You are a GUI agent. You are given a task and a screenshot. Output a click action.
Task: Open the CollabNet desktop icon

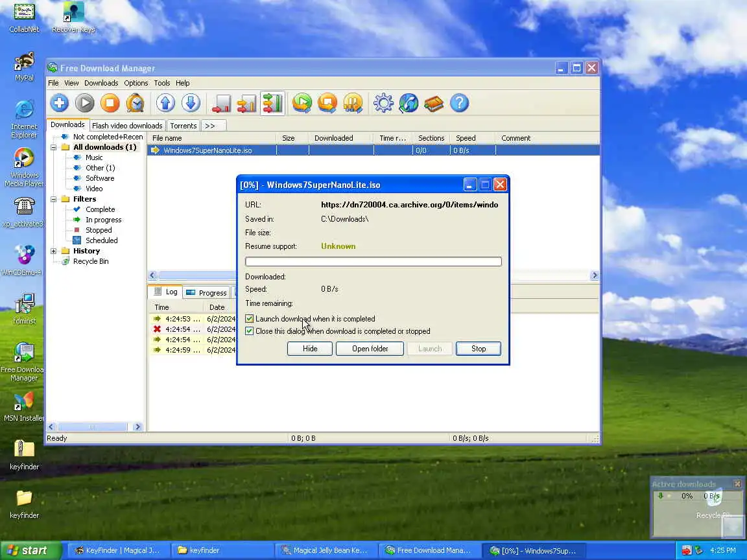click(x=24, y=18)
